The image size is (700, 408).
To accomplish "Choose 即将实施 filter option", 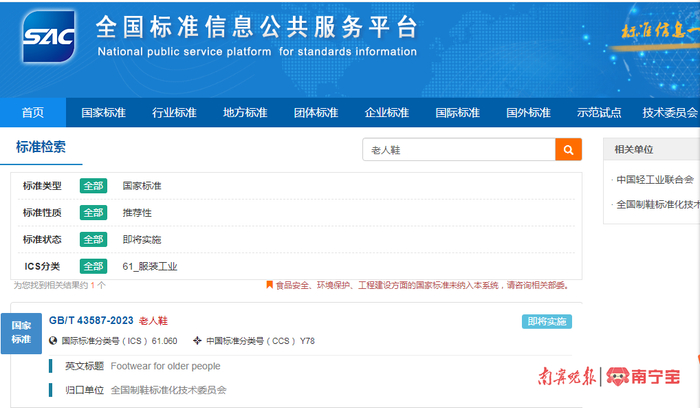I will 142,239.
